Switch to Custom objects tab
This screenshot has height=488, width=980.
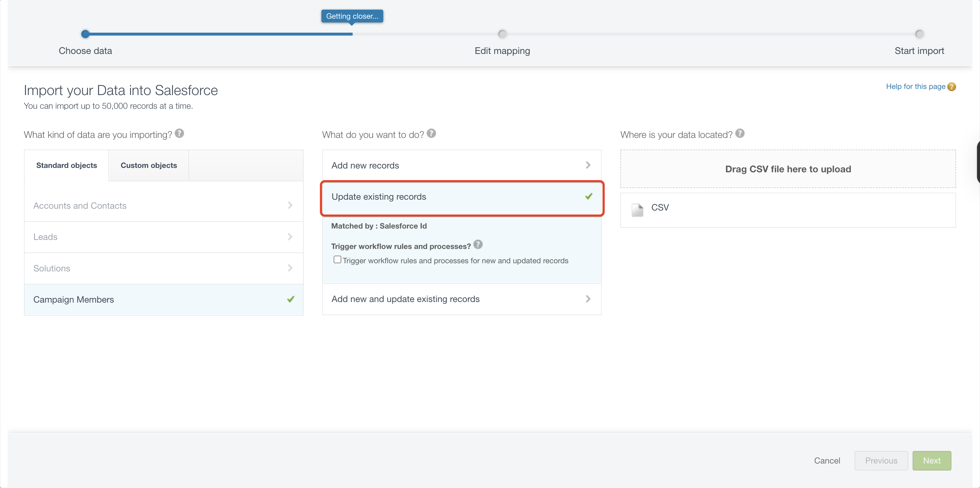[148, 166]
